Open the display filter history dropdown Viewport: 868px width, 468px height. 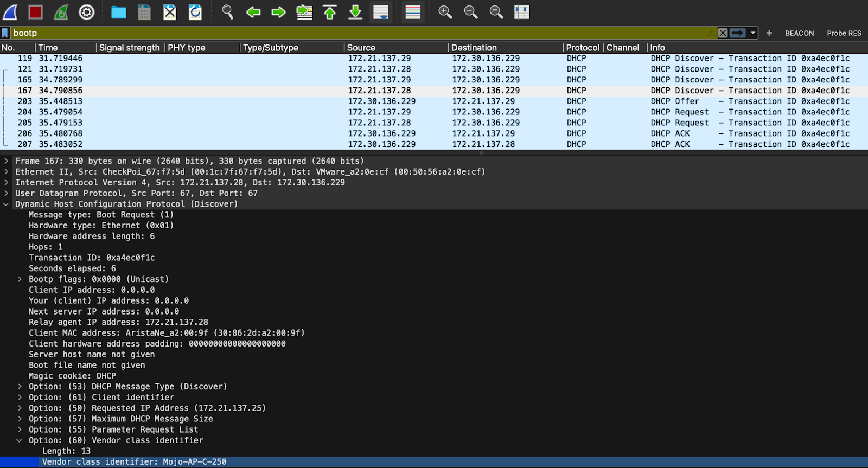[753, 33]
